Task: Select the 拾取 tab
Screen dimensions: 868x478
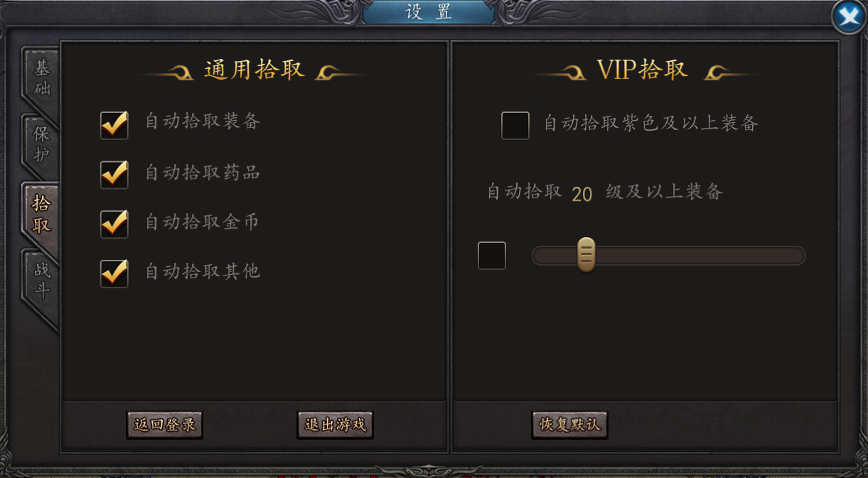Action: pyautogui.click(x=42, y=214)
